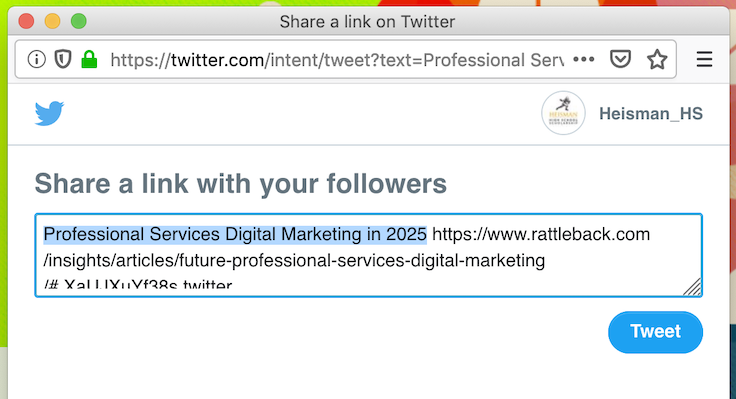Open the Firefox hamburger menu
The width and height of the screenshot is (736, 399).
click(x=704, y=60)
